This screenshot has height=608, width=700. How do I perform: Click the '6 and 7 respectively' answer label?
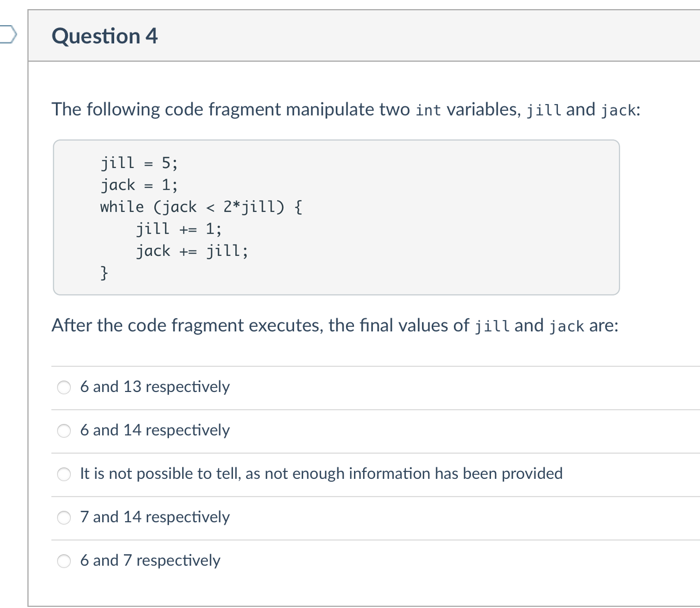pyautogui.click(x=150, y=561)
